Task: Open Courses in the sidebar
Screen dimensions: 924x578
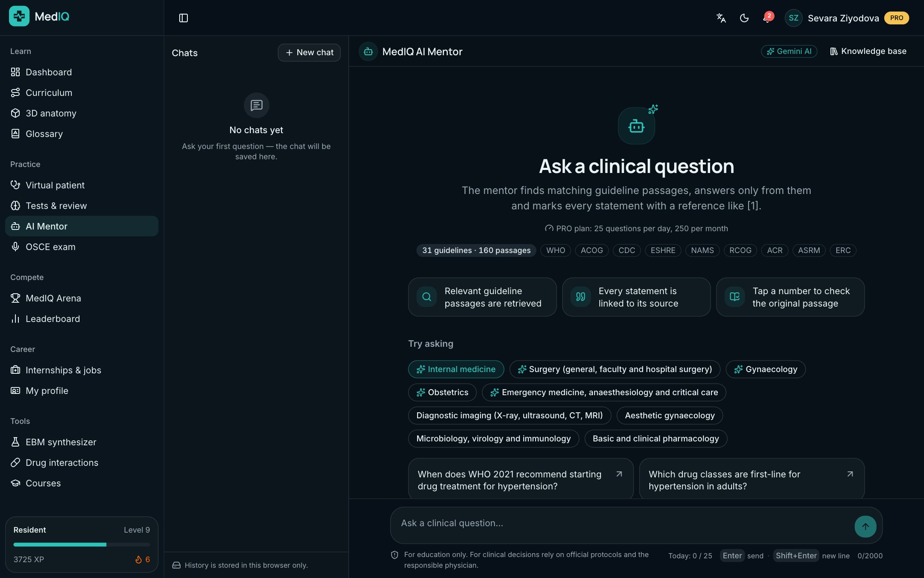Action: 82,483
